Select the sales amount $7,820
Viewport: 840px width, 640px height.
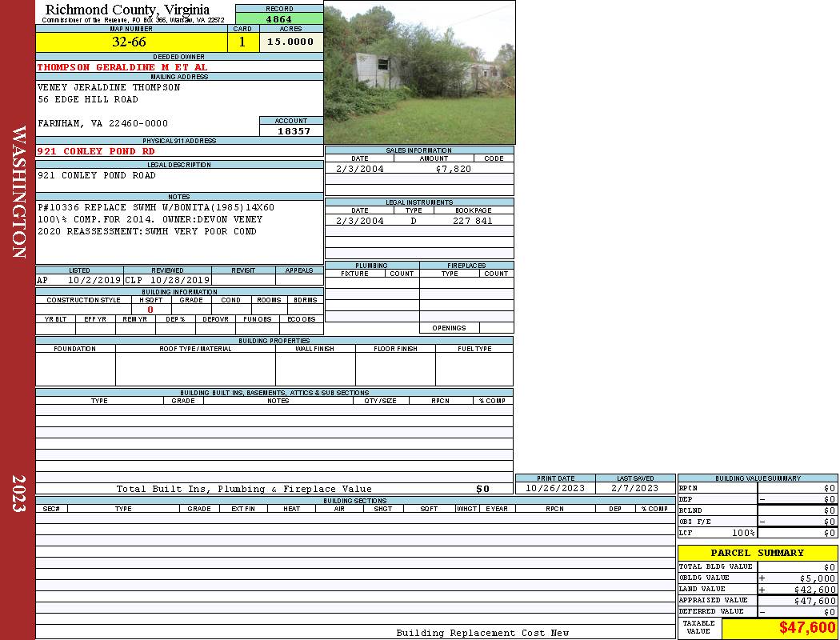click(453, 169)
